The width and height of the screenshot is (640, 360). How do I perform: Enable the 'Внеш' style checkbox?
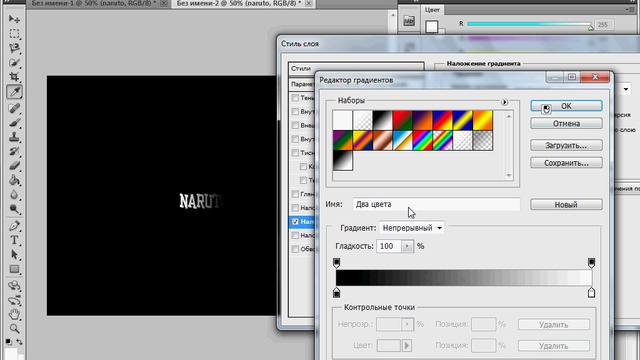tap(295, 125)
